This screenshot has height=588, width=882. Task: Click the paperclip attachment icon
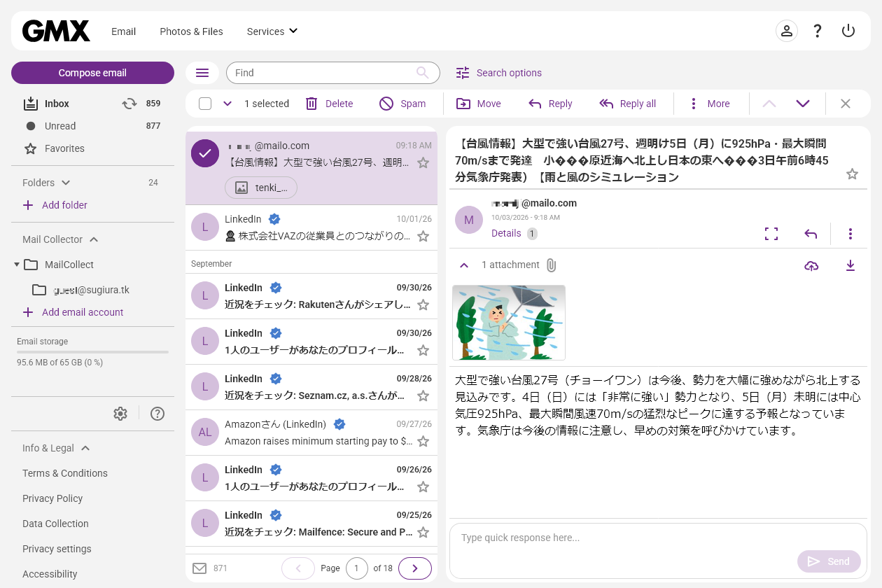tap(551, 265)
